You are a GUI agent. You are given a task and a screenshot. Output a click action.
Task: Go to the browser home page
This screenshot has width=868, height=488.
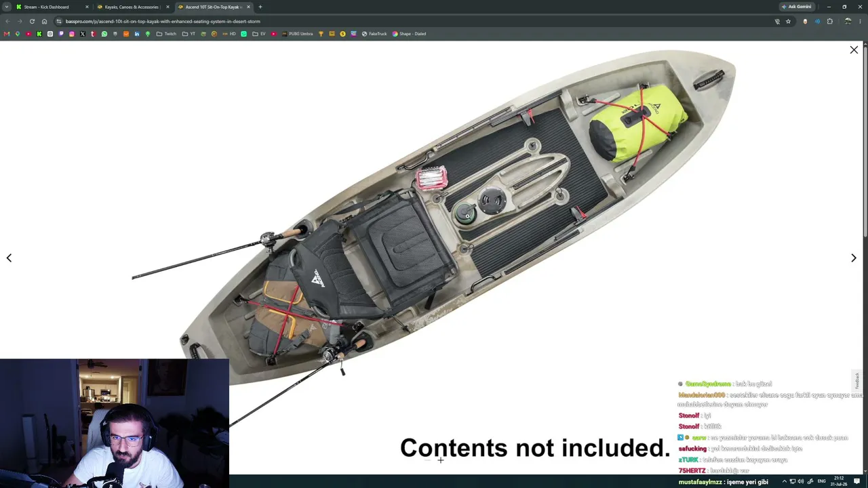click(45, 21)
